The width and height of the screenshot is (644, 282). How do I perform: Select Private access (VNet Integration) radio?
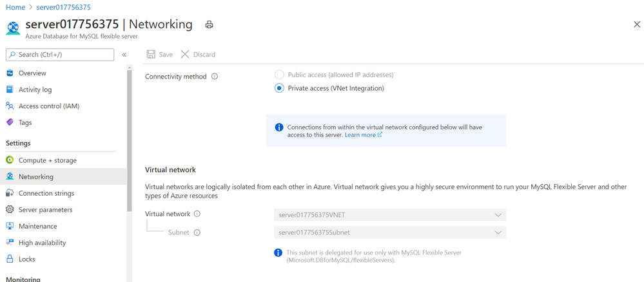pos(279,88)
